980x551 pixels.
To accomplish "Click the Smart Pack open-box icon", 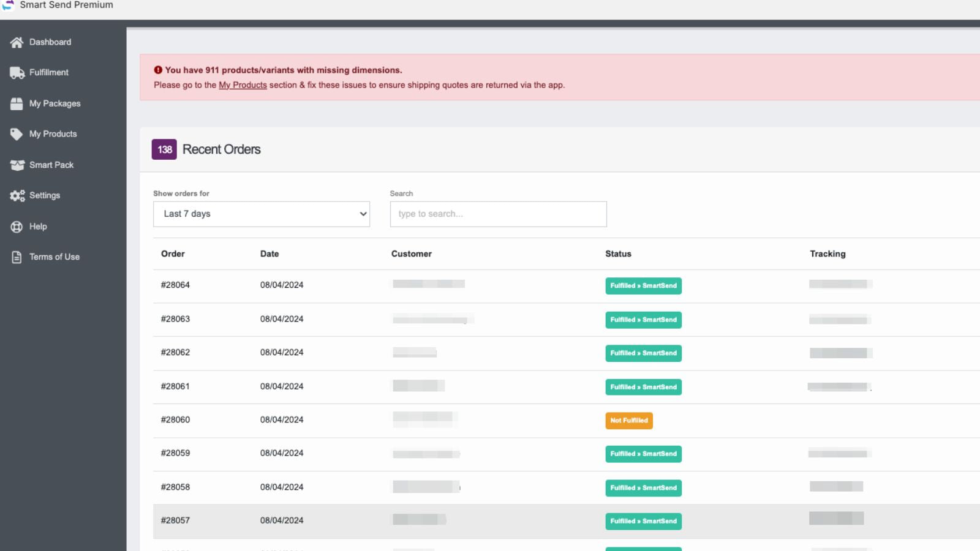I will 17,165.
